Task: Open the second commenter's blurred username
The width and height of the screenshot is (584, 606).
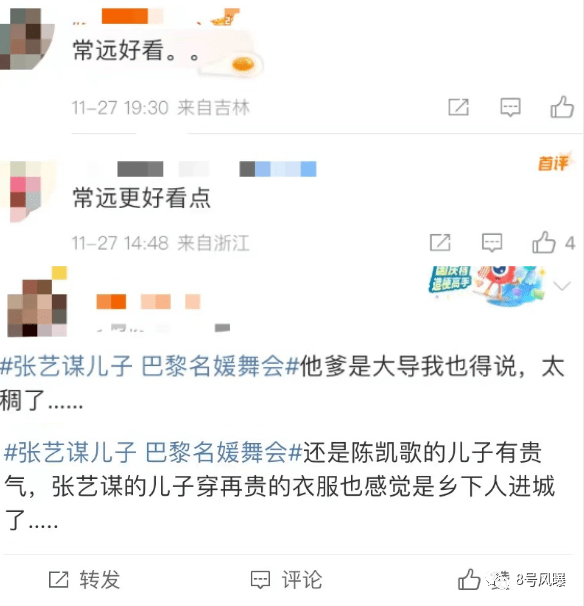Action: click(x=216, y=169)
